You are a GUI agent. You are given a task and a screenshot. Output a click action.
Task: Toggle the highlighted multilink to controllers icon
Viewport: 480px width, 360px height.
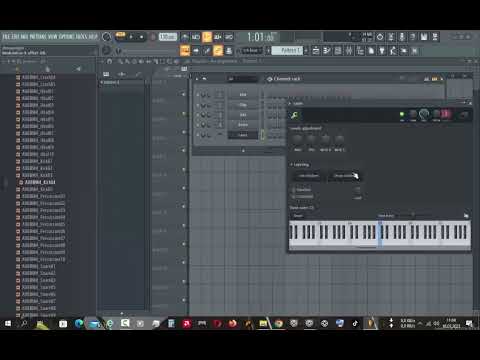coord(218,51)
